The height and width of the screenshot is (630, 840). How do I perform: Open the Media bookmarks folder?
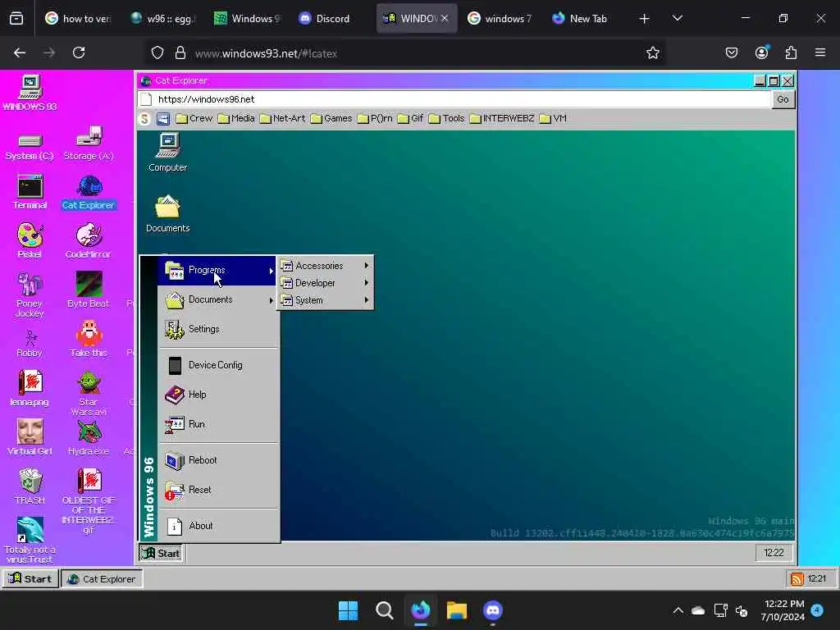point(236,118)
